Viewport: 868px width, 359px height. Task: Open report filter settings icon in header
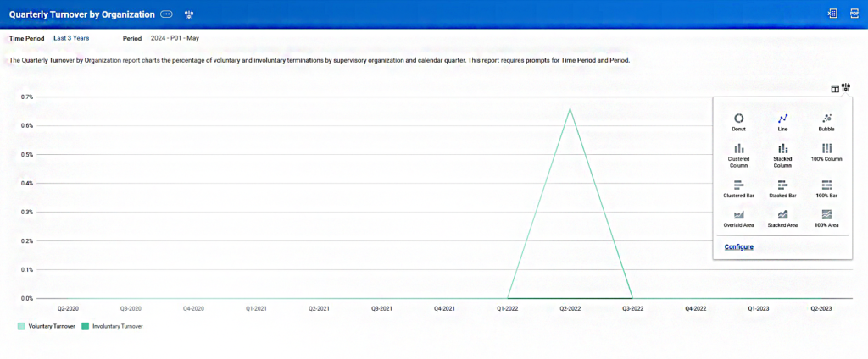pyautogui.click(x=189, y=15)
